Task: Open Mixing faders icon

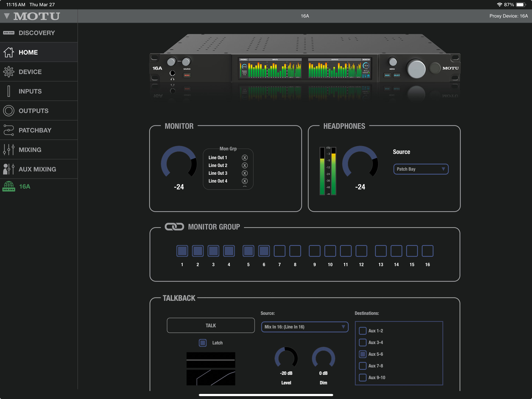Action: [x=9, y=150]
